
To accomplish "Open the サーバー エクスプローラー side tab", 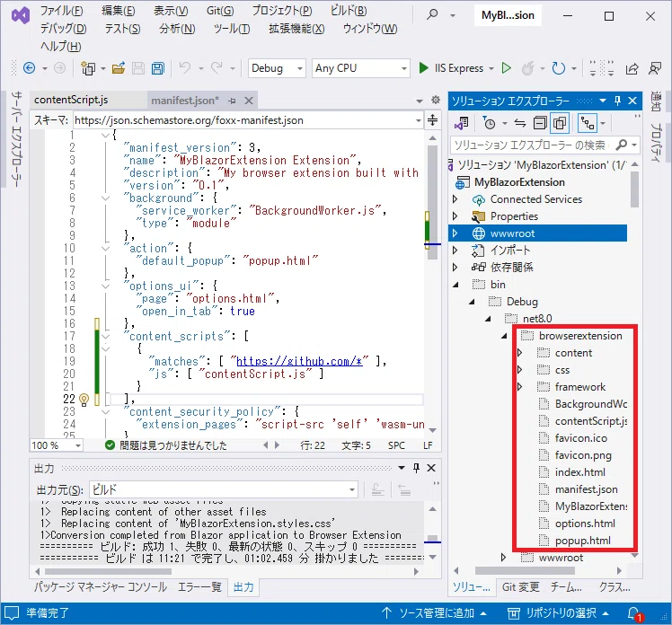I will (x=16, y=138).
